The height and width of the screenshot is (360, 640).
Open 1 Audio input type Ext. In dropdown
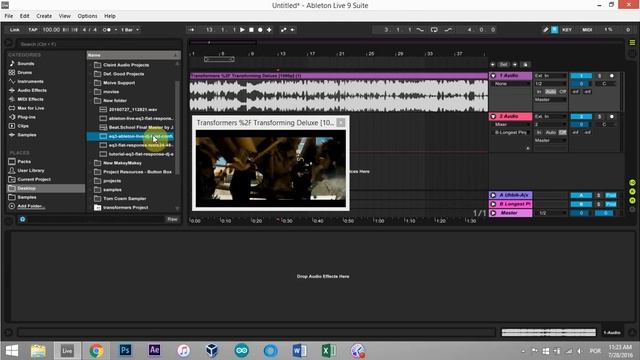(550, 76)
